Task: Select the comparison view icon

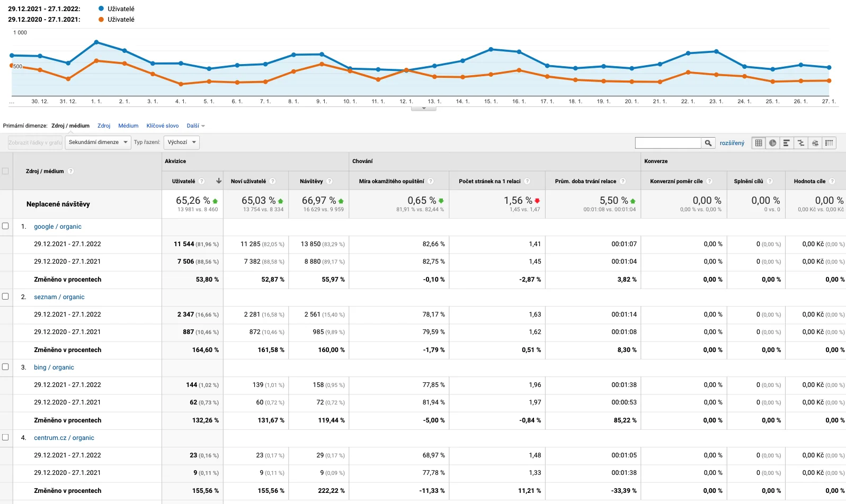Action: pos(801,143)
